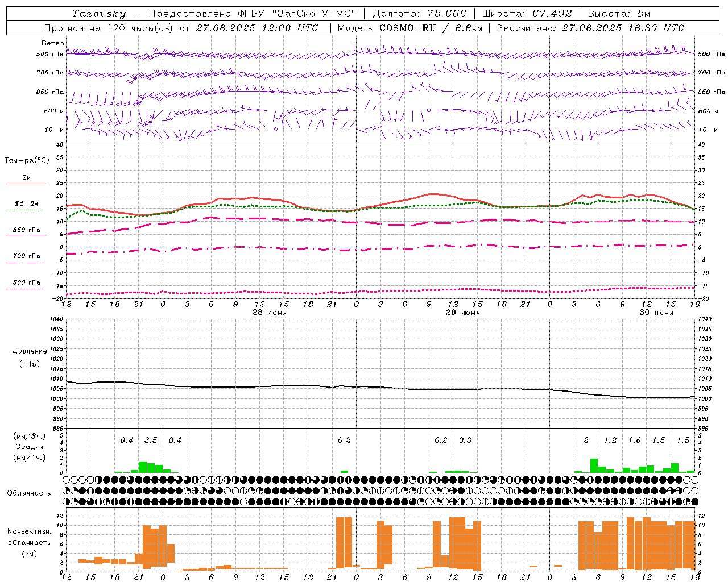Click the '(мм/3ч.)' precipitation unit label
This screenshot has height=582, width=728.
29,436
